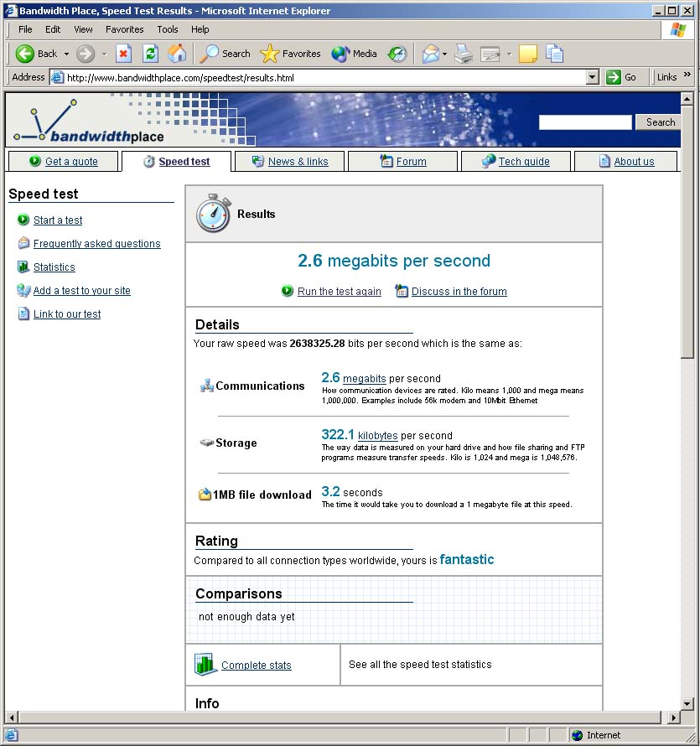Click the Address bar URL field

pyautogui.click(x=318, y=77)
